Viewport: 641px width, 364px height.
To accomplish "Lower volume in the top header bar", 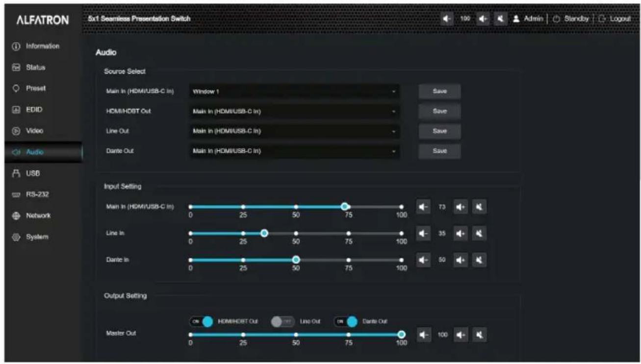I will pyautogui.click(x=446, y=19).
